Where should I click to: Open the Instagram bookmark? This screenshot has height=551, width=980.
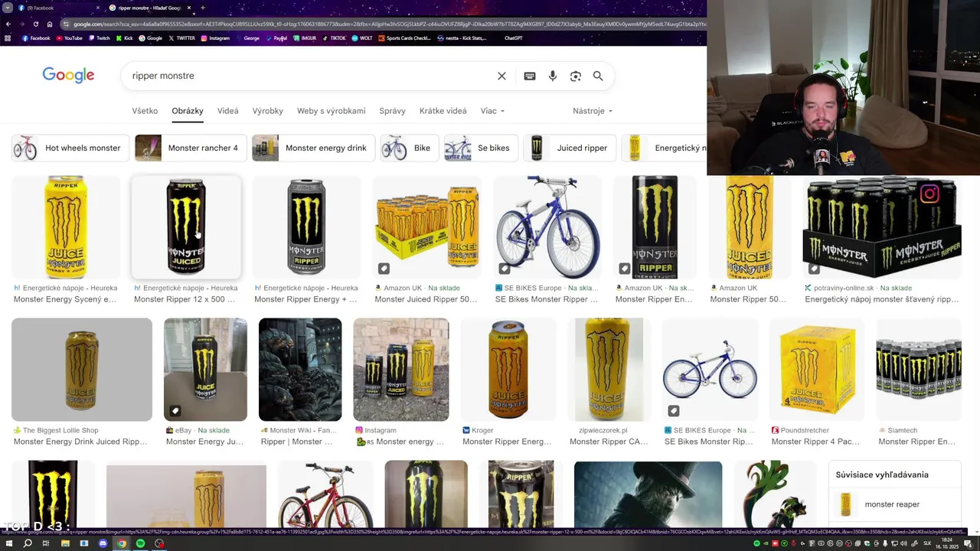click(215, 38)
